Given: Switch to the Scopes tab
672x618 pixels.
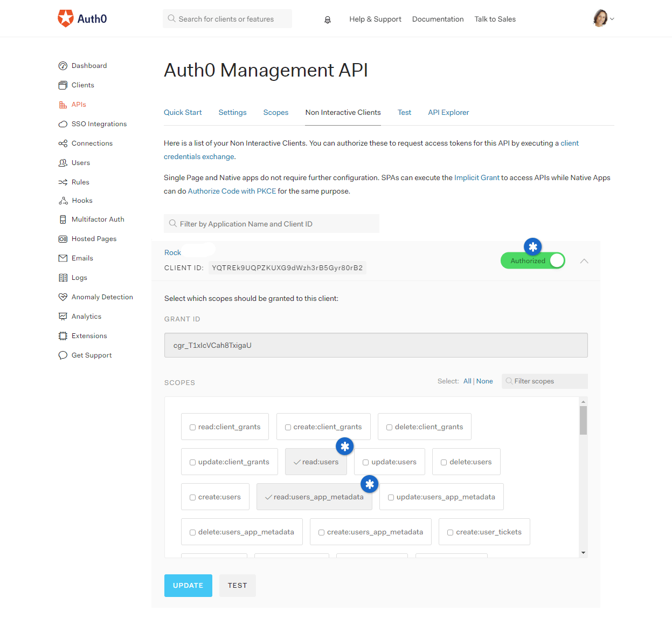Looking at the screenshot, I should pyautogui.click(x=276, y=112).
